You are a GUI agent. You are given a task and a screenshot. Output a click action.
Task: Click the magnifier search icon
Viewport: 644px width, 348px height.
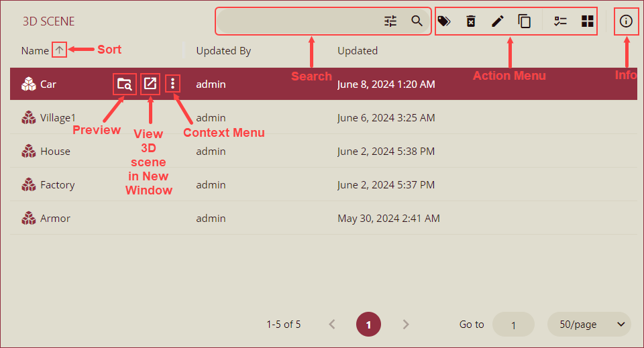click(417, 21)
